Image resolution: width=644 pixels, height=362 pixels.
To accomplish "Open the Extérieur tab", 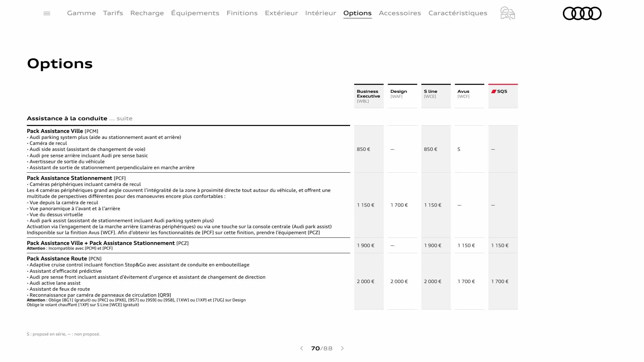I will click(281, 13).
